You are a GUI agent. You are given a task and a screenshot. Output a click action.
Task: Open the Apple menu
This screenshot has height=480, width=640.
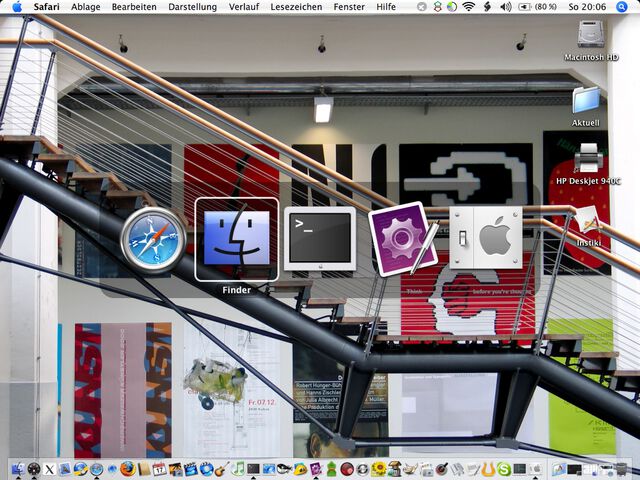tap(17, 7)
